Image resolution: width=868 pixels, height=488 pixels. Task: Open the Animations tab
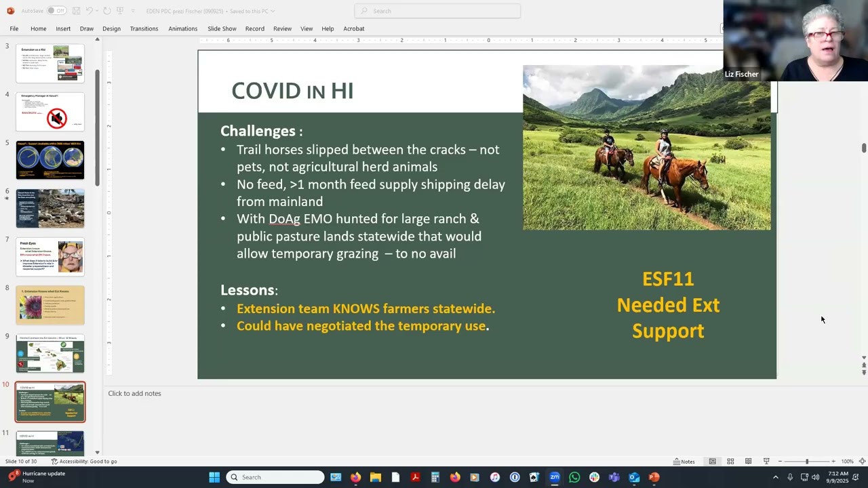click(x=182, y=28)
